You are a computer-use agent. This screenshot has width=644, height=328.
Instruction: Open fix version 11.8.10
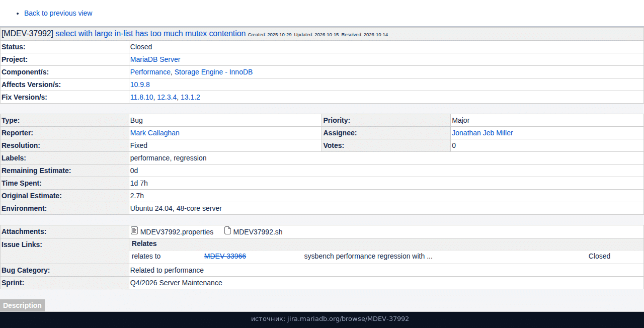click(141, 97)
